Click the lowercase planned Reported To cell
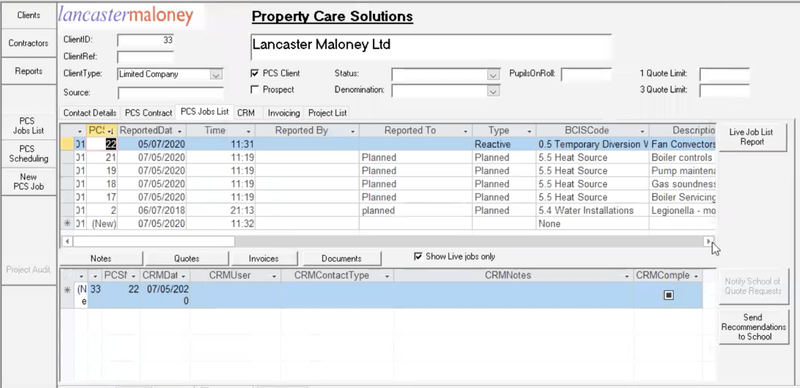 416,210
